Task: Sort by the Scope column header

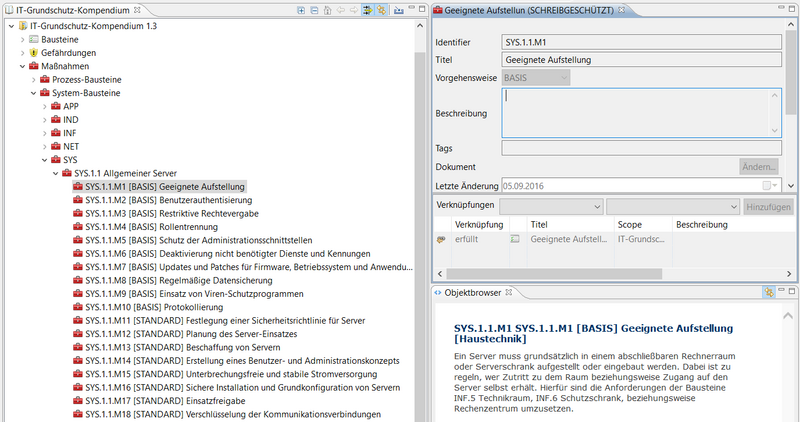Action: [643, 225]
